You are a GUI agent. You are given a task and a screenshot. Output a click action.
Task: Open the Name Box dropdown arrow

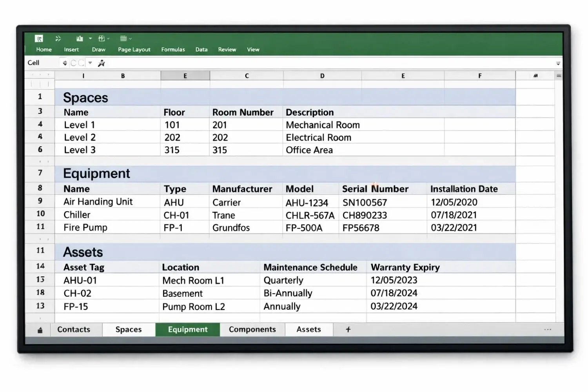point(90,63)
